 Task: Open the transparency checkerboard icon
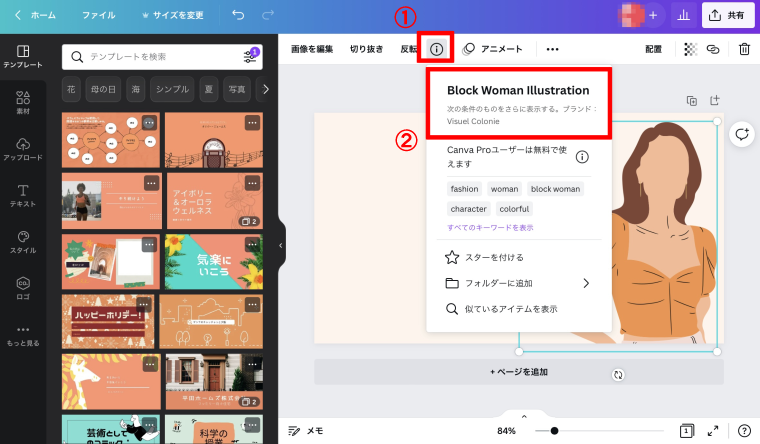690,48
